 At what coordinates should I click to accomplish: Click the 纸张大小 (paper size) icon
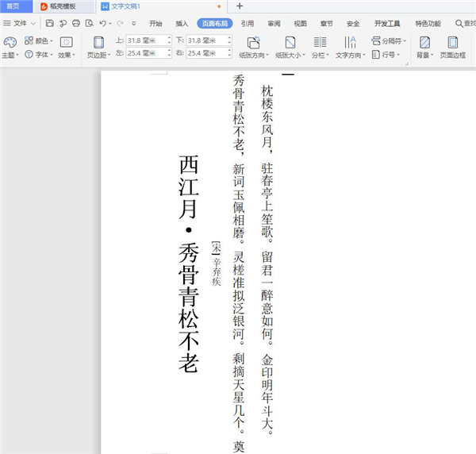coord(290,42)
